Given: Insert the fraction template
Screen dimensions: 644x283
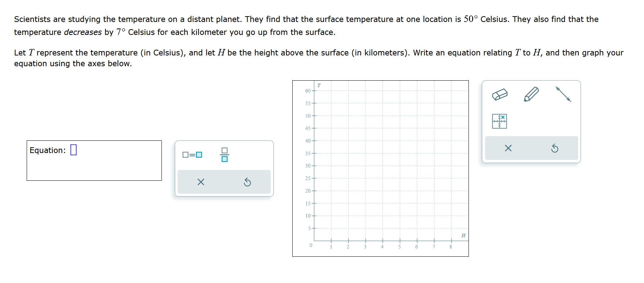Looking at the screenshot, I should coord(224,155).
